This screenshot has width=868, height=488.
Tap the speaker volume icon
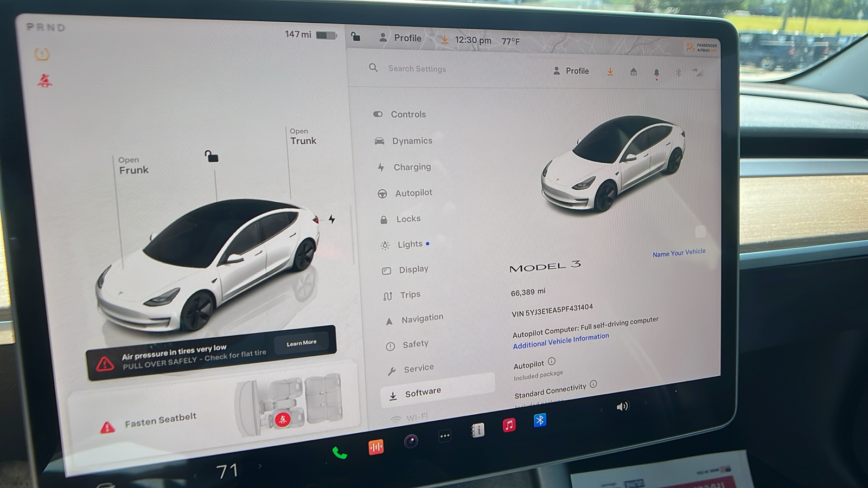[622, 406]
